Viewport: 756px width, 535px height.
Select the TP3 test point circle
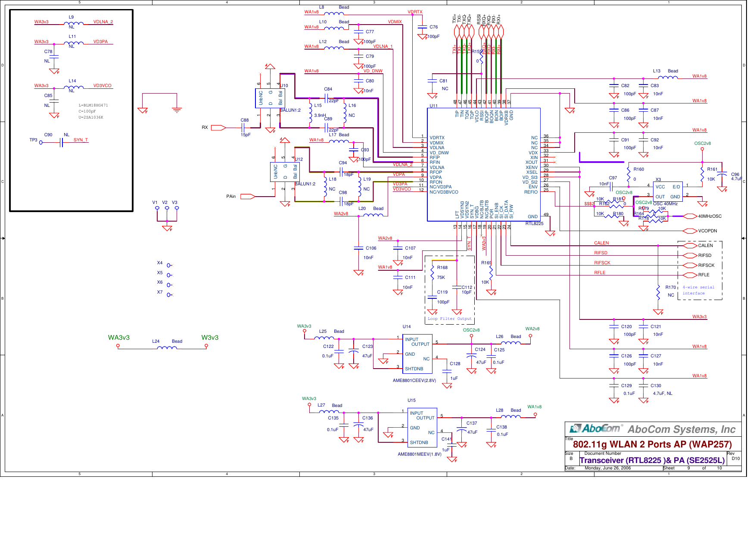click(41, 143)
